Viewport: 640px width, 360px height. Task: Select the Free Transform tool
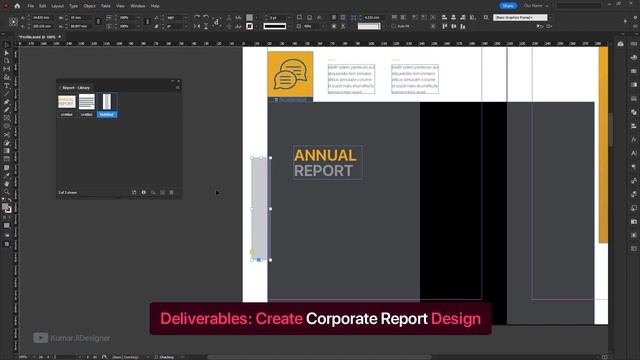(7, 143)
